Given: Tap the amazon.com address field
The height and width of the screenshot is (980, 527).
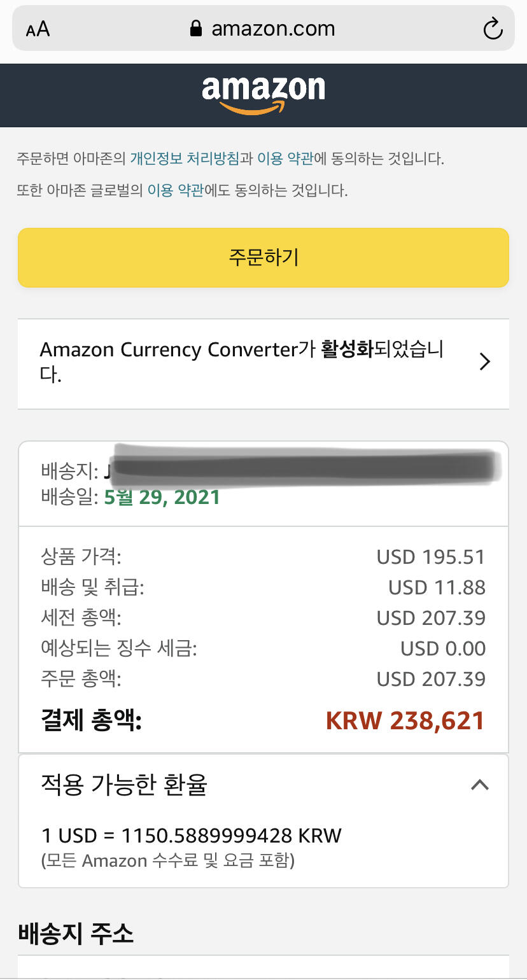Looking at the screenshot, I should [272, 29].
